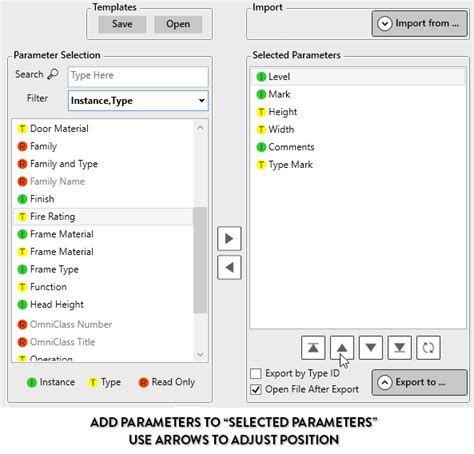Select the type Frame Material parameter
Viewport: 474px width, 454px height.
pyautogui.click(x=103, y=252)
